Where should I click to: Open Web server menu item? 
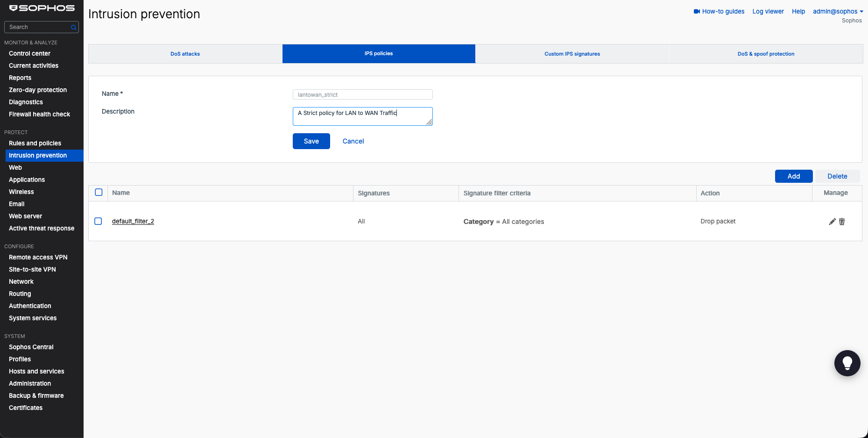[x=25, y=216]
